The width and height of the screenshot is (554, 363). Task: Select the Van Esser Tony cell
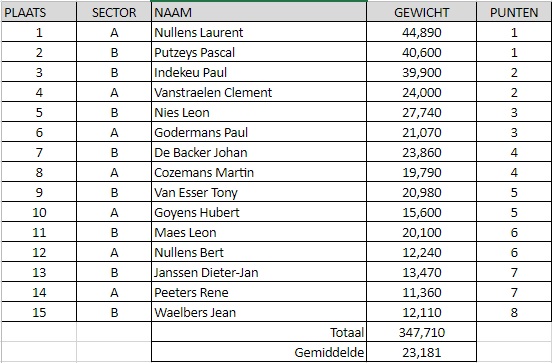[259, 192]
